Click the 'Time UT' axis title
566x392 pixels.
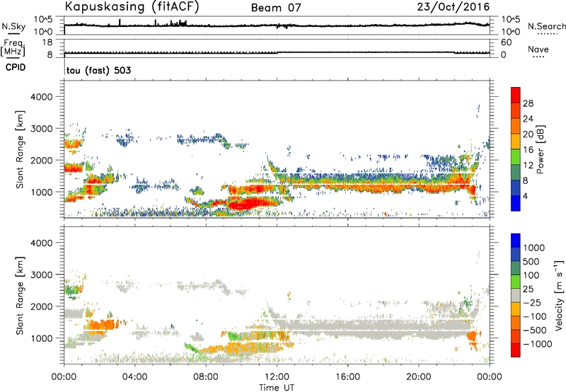pos(277,388)
